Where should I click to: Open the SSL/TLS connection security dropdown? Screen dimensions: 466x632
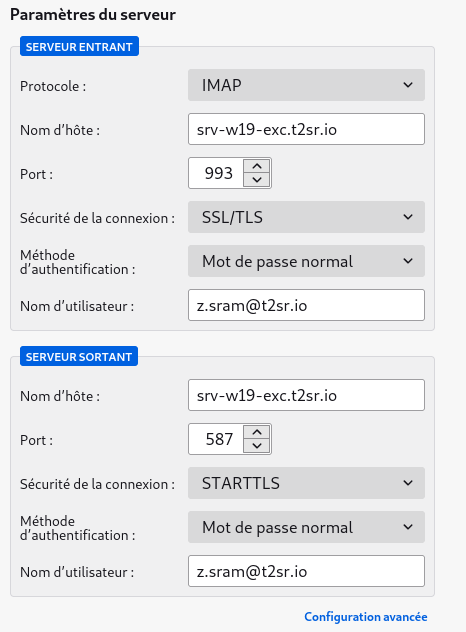click(306, 217)
